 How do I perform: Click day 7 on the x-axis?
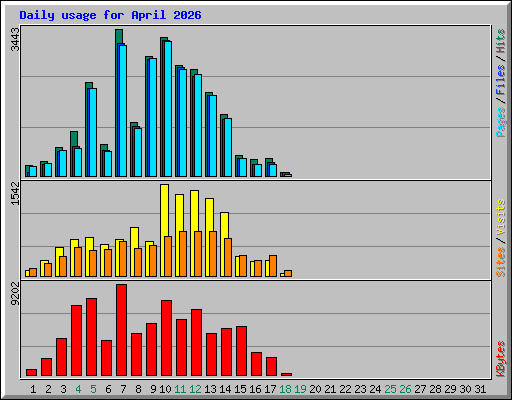tap(123, 389)
